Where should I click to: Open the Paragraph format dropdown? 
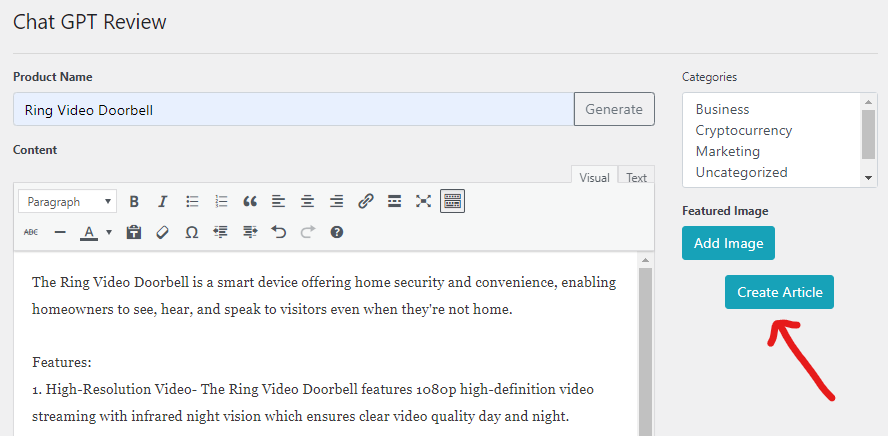pos(67,201)
